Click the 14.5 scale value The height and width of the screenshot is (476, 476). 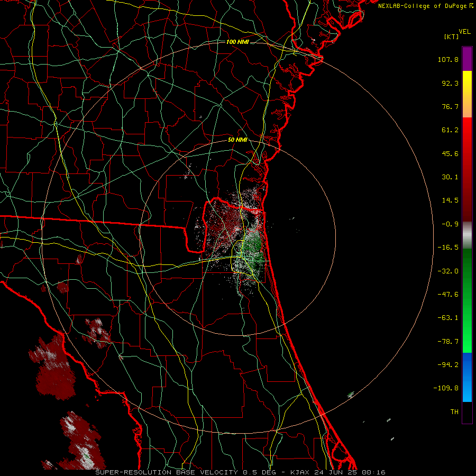(450, 200)
